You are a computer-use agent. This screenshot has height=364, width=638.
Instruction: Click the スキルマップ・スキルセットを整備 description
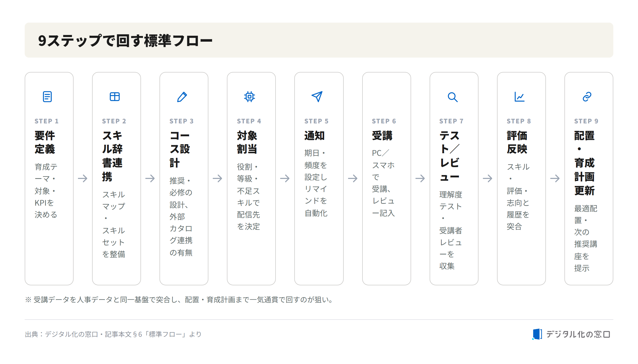click(114, 224)
